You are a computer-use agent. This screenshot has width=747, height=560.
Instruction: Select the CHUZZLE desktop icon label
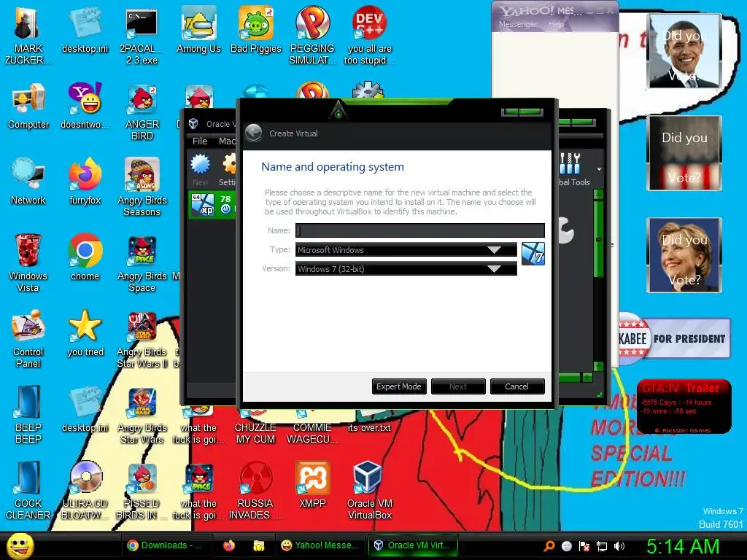(255, 433)
